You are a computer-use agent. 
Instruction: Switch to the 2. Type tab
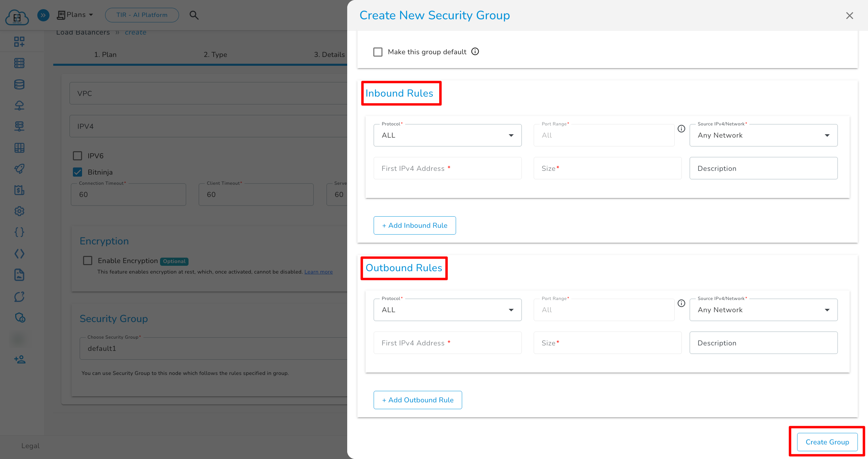(215, 54)
